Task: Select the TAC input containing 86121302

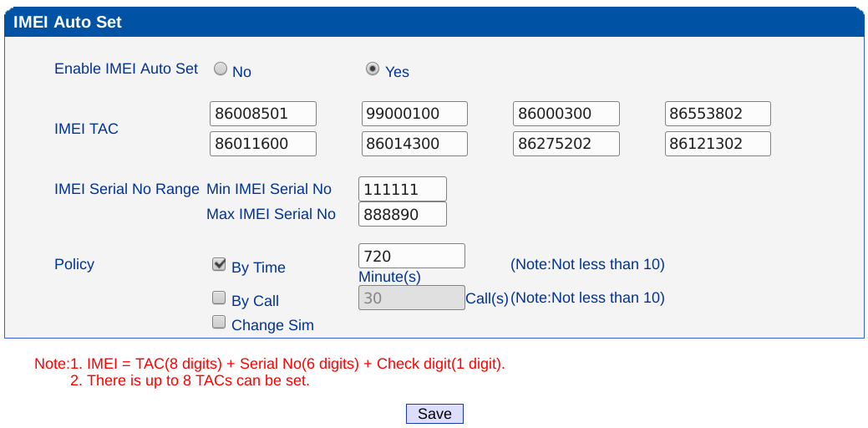Action: tap(718, 144)
